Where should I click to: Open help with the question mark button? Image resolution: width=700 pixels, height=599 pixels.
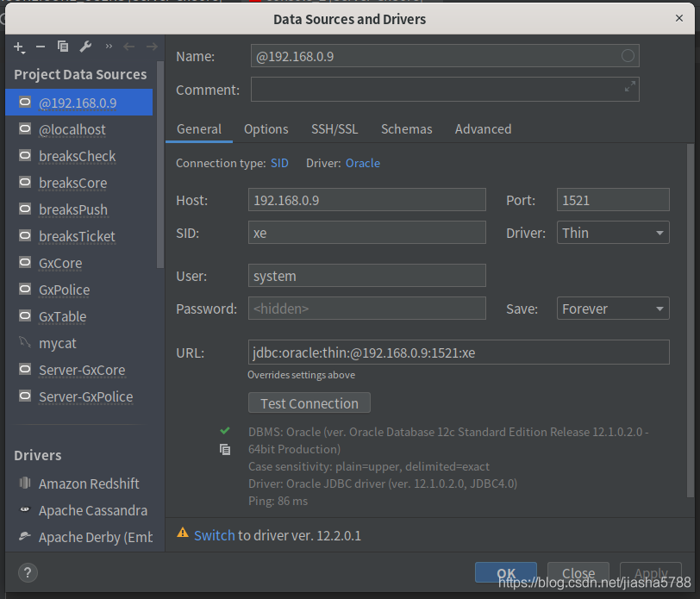(x=28, y=572)
